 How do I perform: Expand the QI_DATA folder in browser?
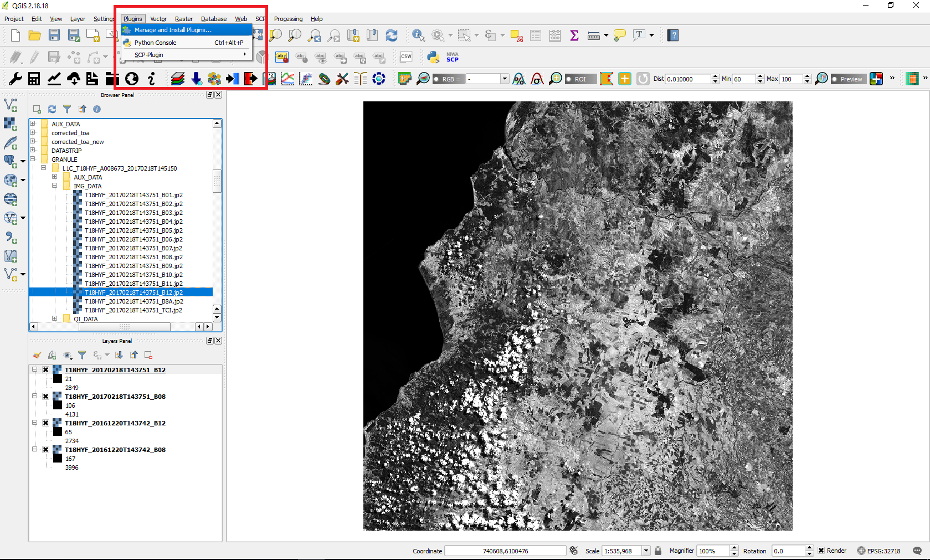55,318
